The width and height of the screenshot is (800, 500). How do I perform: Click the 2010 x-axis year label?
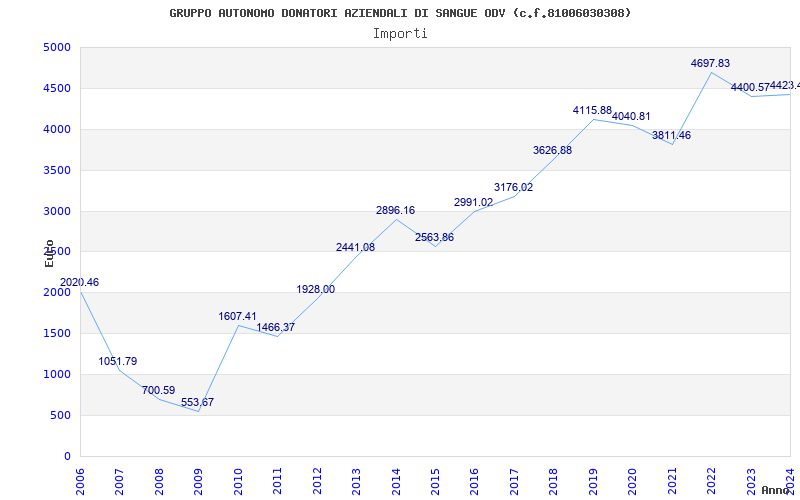237,481
